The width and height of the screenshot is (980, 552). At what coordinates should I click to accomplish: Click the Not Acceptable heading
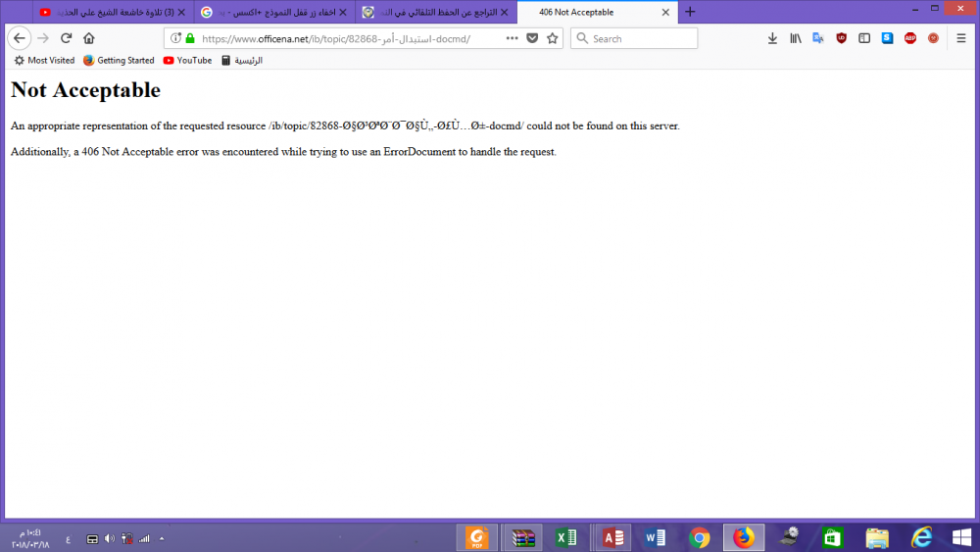pyautogui.click(x=85, y=90)
